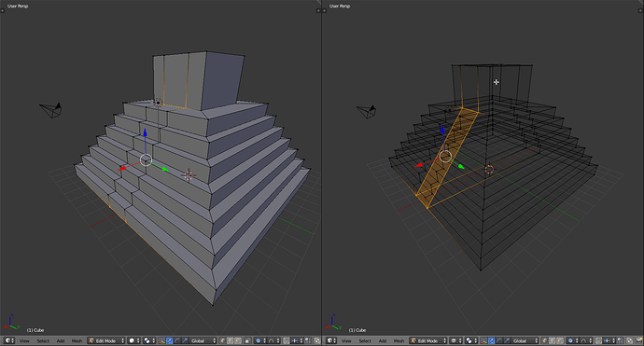644x346 pixels.
Task: Open editor type selector in left viewport header
Action: pyautogui.click(x=9, y=340)
